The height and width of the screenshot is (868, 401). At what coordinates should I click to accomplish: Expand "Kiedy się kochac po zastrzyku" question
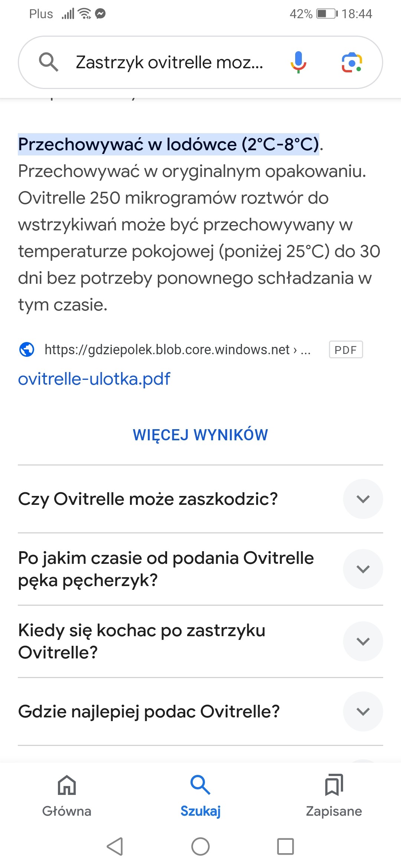click(363, 641)
